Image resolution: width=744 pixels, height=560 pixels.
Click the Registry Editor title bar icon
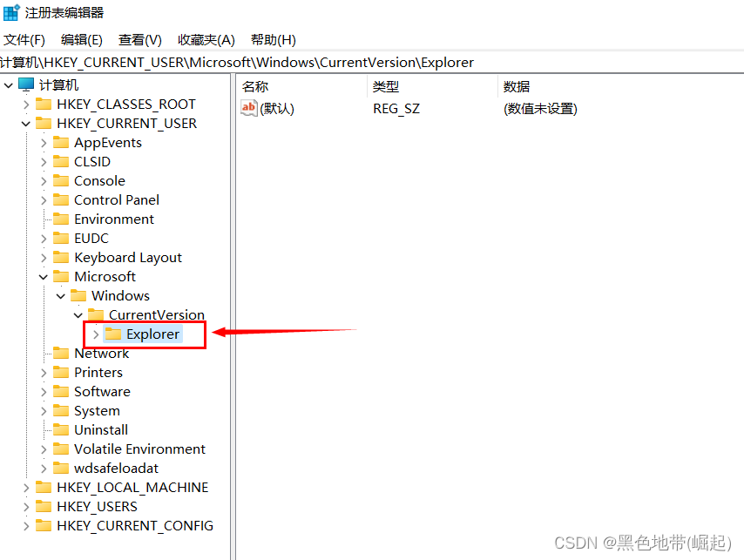click(x=11, y=12)
